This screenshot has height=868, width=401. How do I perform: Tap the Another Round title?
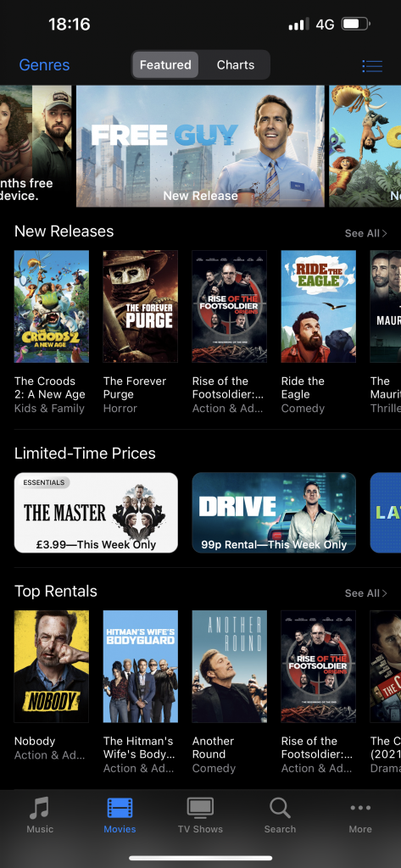coord(214,748)
